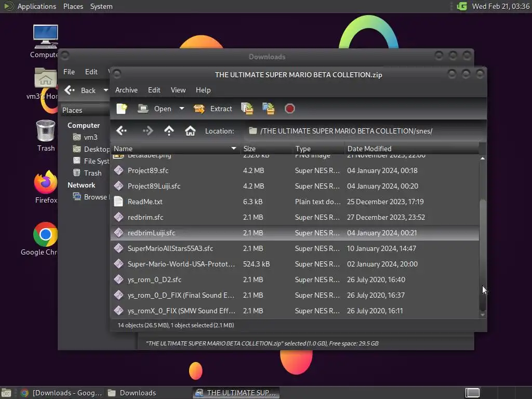Click the clock in top panel
Screen dimensions: 532x399
click(500, 6)
